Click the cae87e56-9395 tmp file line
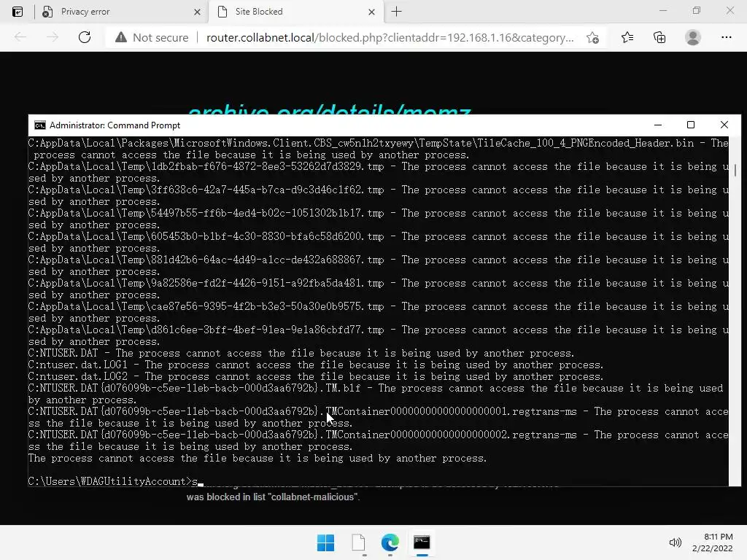This screenshot has height=560, width=747. click(379, 312)
